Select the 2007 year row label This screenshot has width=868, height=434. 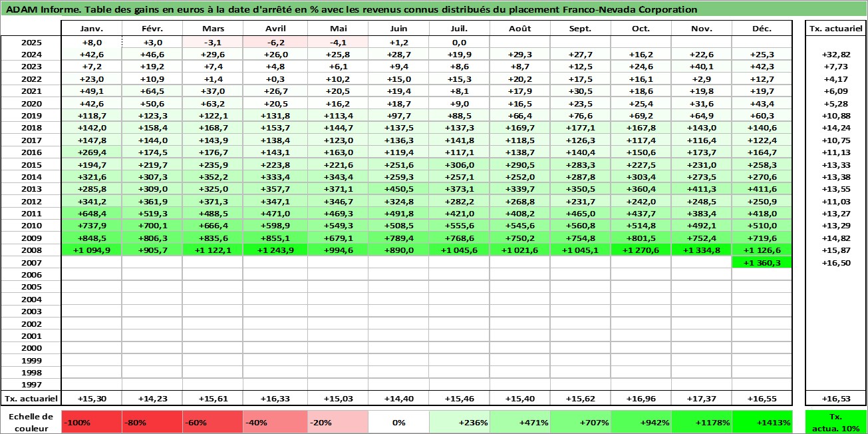click(x=31, y=262)
